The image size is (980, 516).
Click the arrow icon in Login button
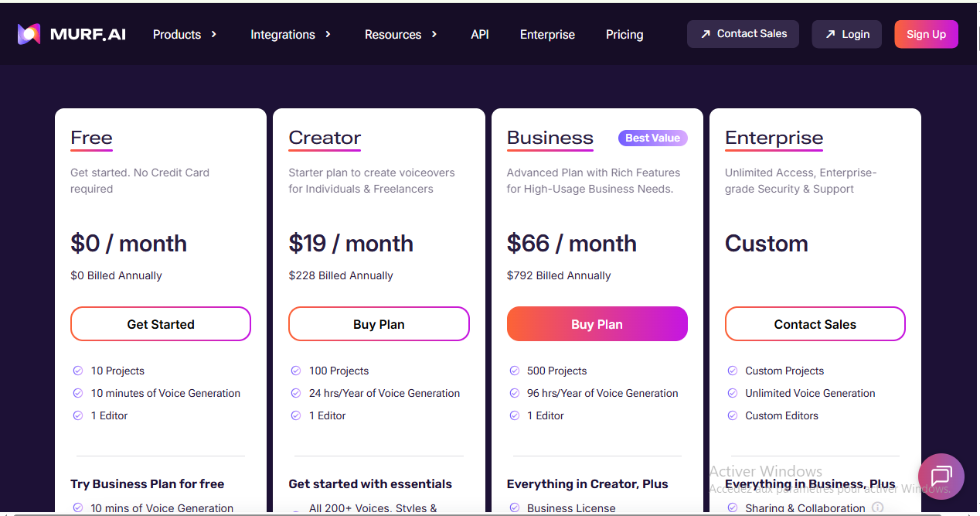tap(830, 34)
